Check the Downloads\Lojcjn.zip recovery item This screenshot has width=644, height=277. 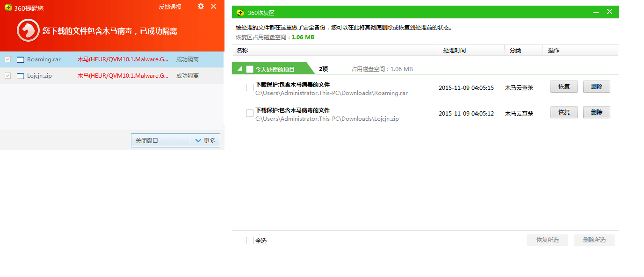tap(250, 113)
